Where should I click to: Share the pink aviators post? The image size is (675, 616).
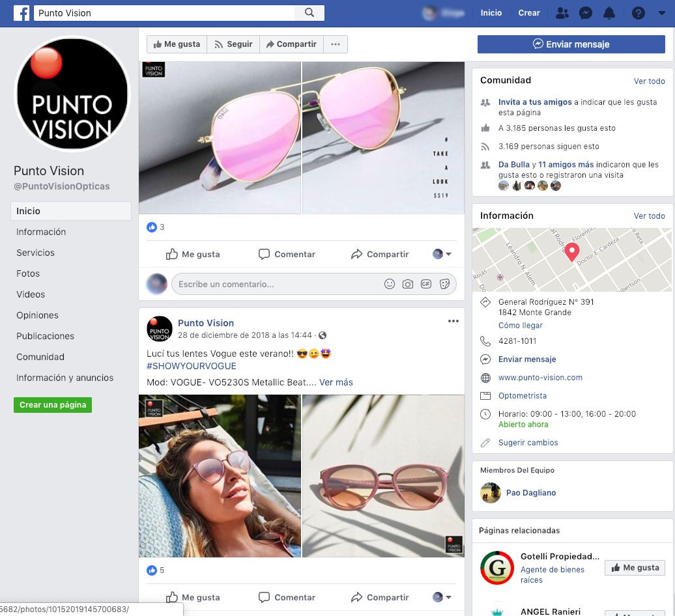(380, 254)
